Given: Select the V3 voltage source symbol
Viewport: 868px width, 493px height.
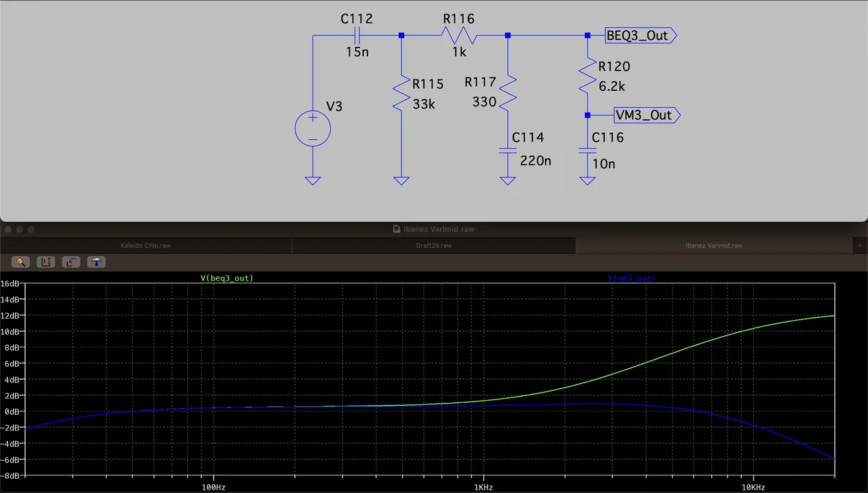Looking at the screenshot, I should [x=313, y=127].
